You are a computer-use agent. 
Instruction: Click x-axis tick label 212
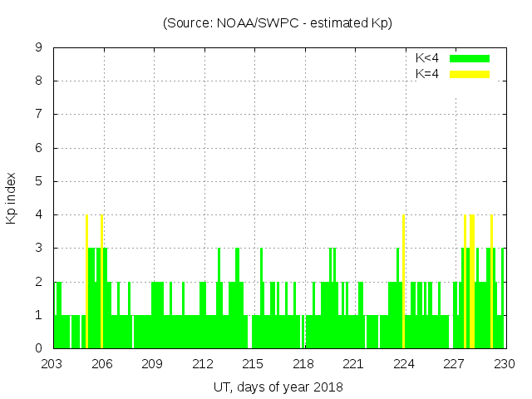[203, 363]
